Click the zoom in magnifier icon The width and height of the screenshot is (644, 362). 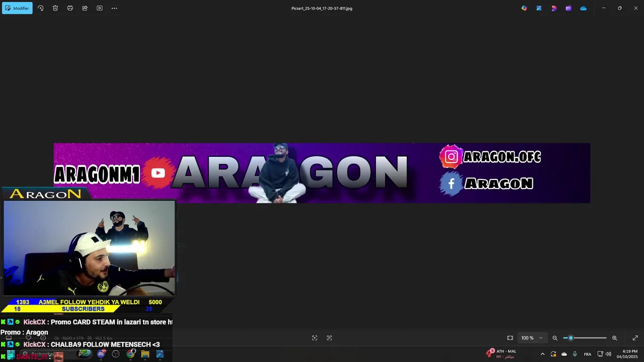(x=614, y=338)
